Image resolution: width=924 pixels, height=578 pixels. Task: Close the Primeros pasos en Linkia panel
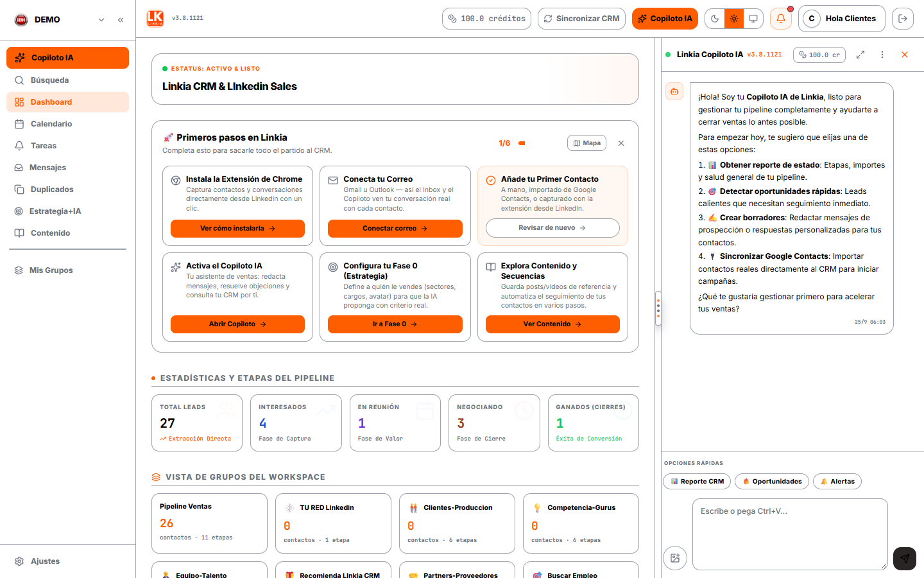click(621, 143)
